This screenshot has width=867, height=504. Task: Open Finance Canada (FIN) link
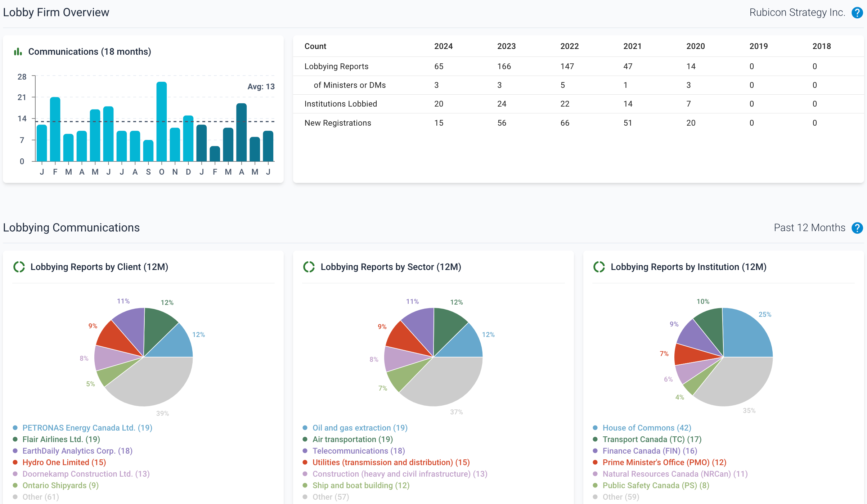point(650,451)
